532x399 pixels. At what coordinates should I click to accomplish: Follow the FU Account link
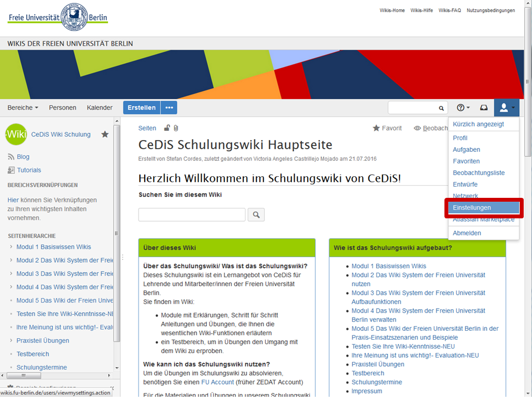pos(217,382)
